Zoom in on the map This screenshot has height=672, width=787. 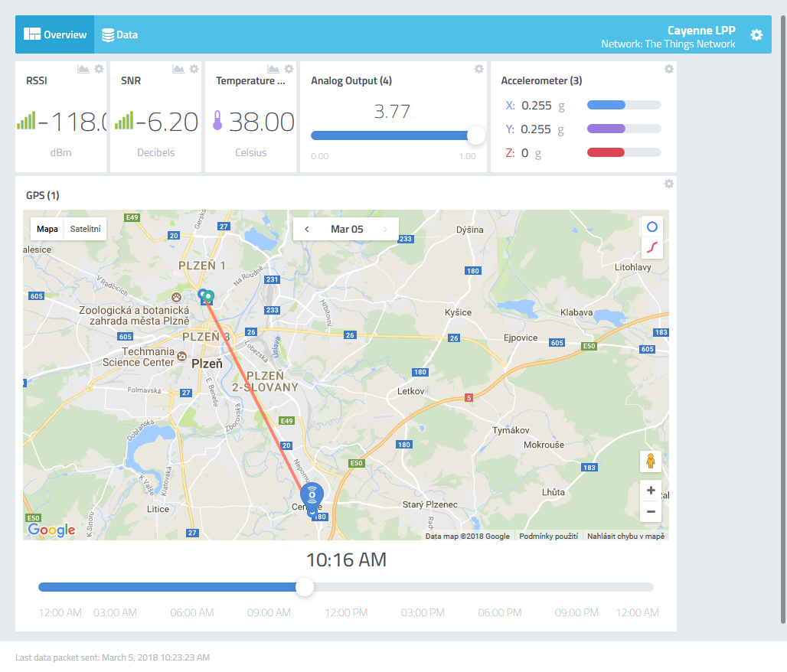(651, 491)
